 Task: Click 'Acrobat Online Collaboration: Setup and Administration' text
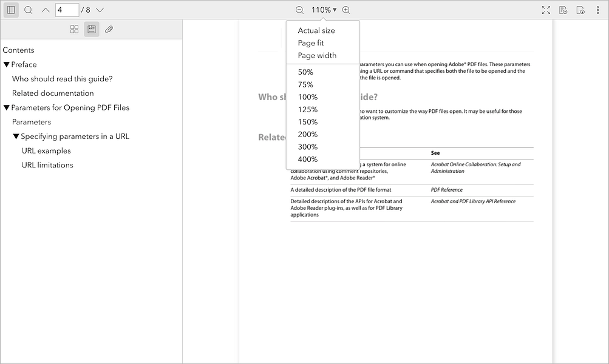pyautogui.click(x=476, y=167)
